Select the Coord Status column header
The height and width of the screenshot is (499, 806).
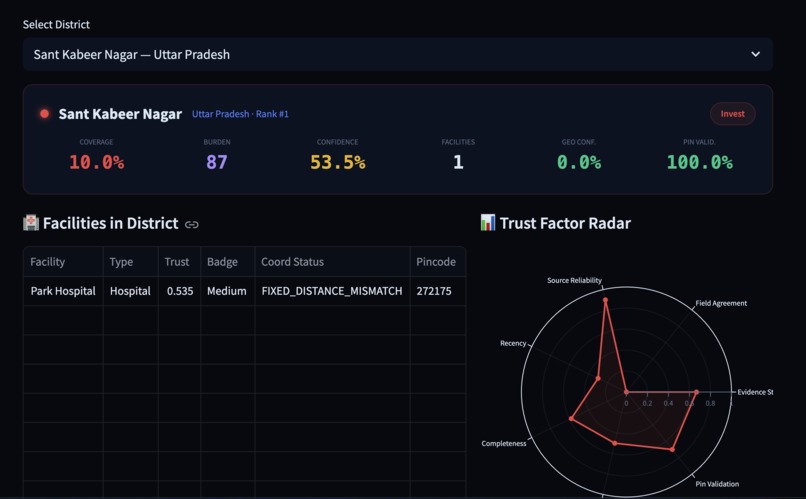point(333,262)
